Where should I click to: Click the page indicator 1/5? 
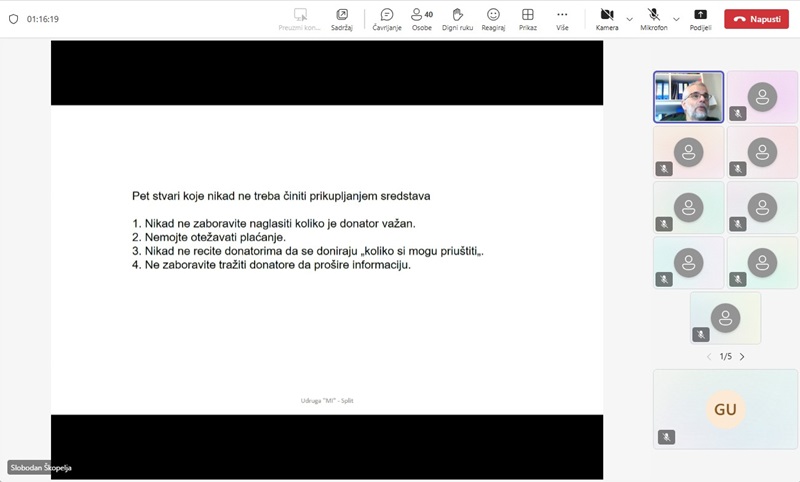[726, 357]
